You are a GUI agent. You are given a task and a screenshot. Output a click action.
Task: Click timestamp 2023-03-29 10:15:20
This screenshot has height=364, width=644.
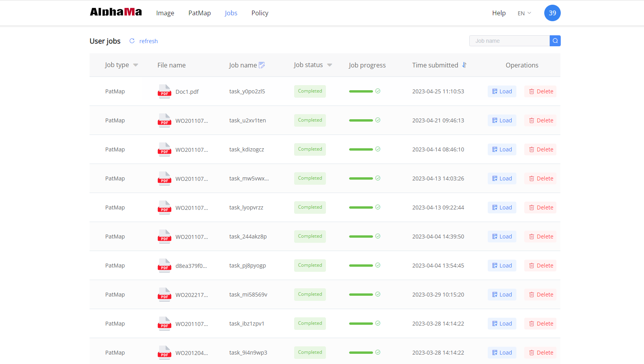pyautogui.click(x=438, y=295)
